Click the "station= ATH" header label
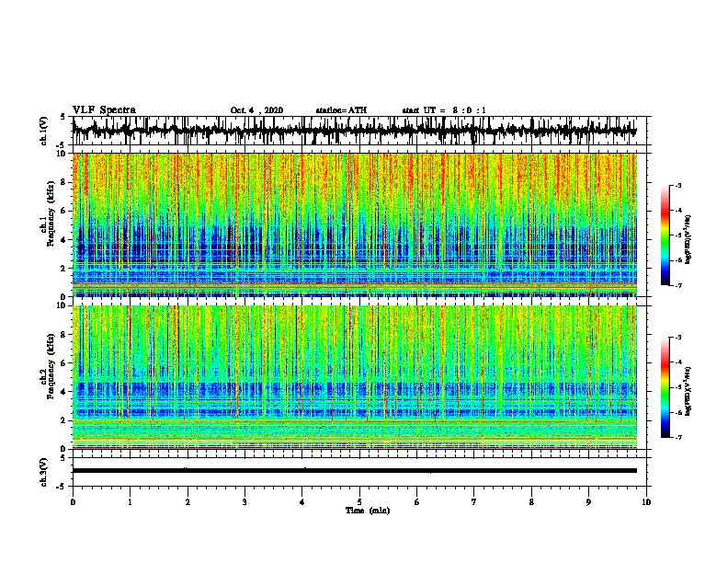Image resolution: width=728 pixels, height=563 pixels. 341,110
